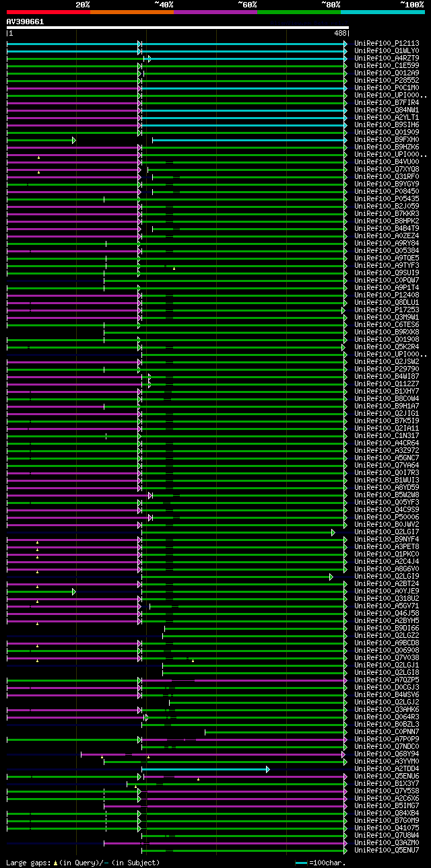Click the UniRef100_A0ZEZ4 label

point(387,236)
